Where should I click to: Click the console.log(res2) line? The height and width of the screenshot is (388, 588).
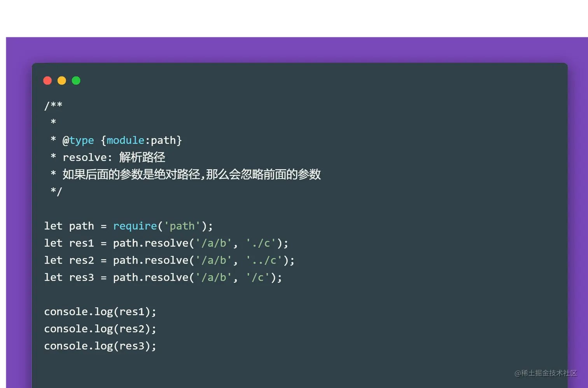(100, 329)
